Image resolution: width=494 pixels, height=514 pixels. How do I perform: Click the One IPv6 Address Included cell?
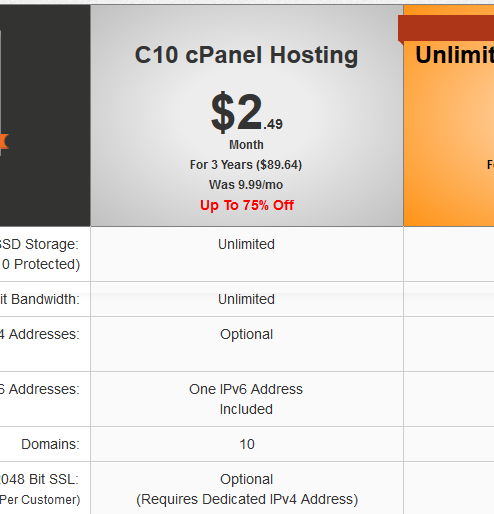246,399
